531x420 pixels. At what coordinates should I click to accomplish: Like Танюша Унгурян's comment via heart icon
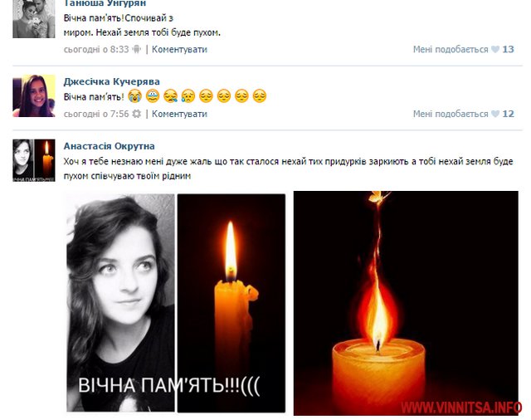coord(495,50)
